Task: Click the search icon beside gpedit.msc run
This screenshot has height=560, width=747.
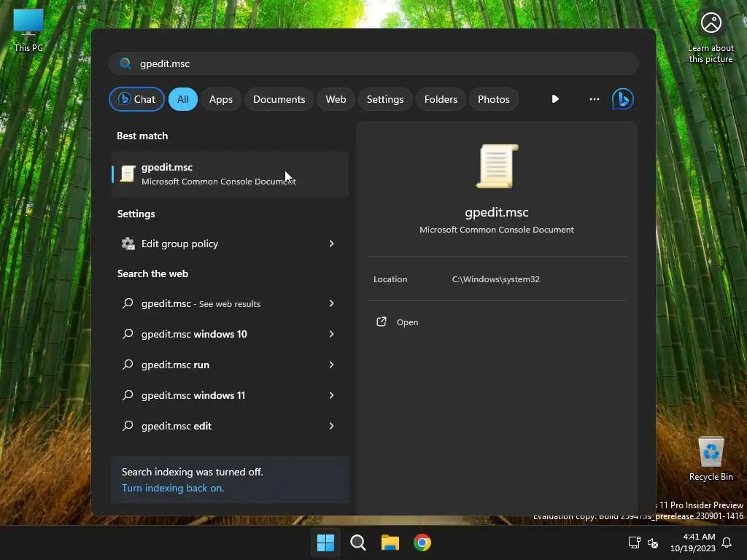Action: (x=128, y=365)
